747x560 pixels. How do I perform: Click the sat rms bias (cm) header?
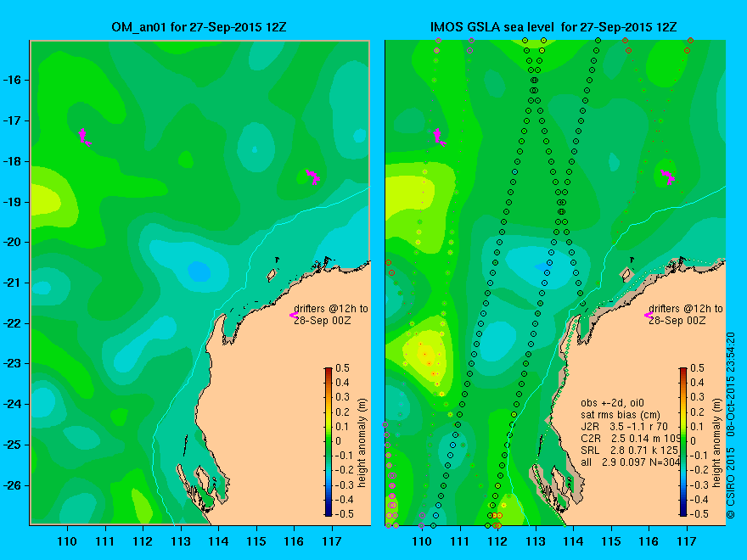pos(621,415)
